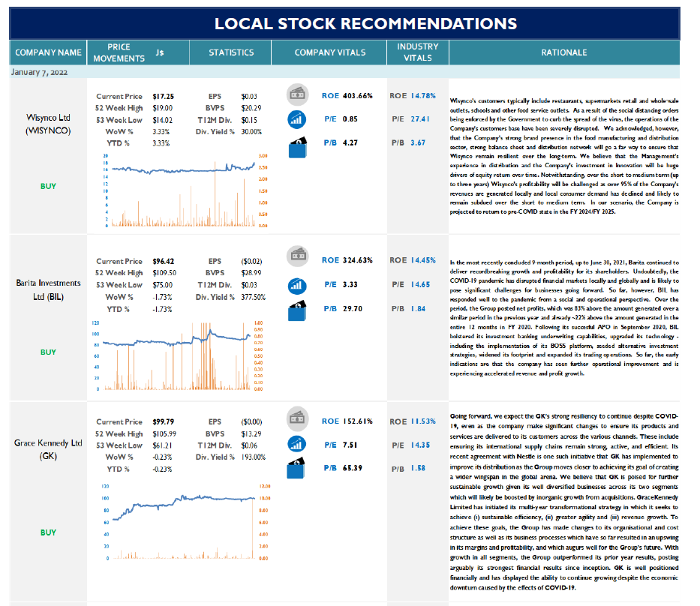The image size is (700, 606).
Task: Click Barita EPS value ($0.02)
Action: coord(251,262)
